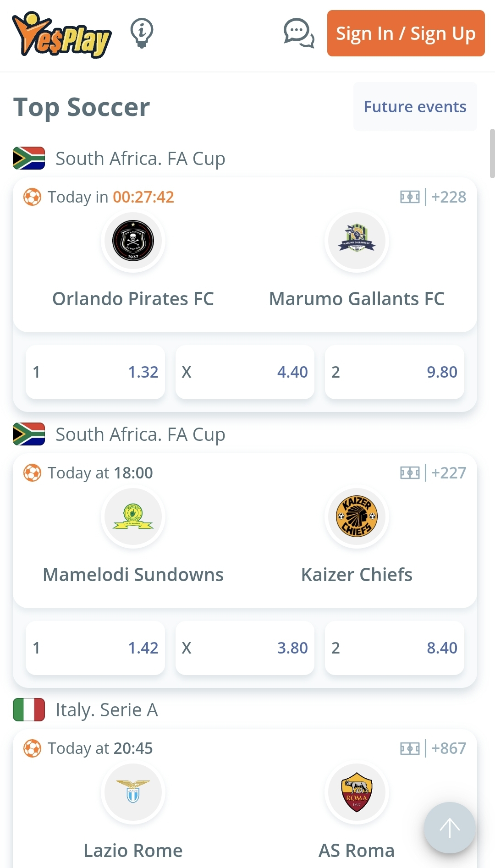Image resolution: width=495 pixels, height=868 pixels.
Task: Select Sundowns win odds 1.42
Action: 95,648
